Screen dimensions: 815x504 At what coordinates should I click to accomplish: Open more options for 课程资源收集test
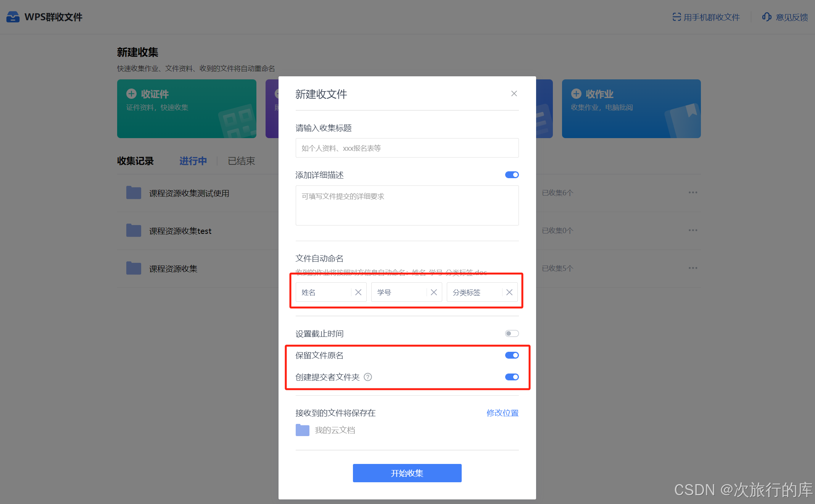(x=693, y=230)
